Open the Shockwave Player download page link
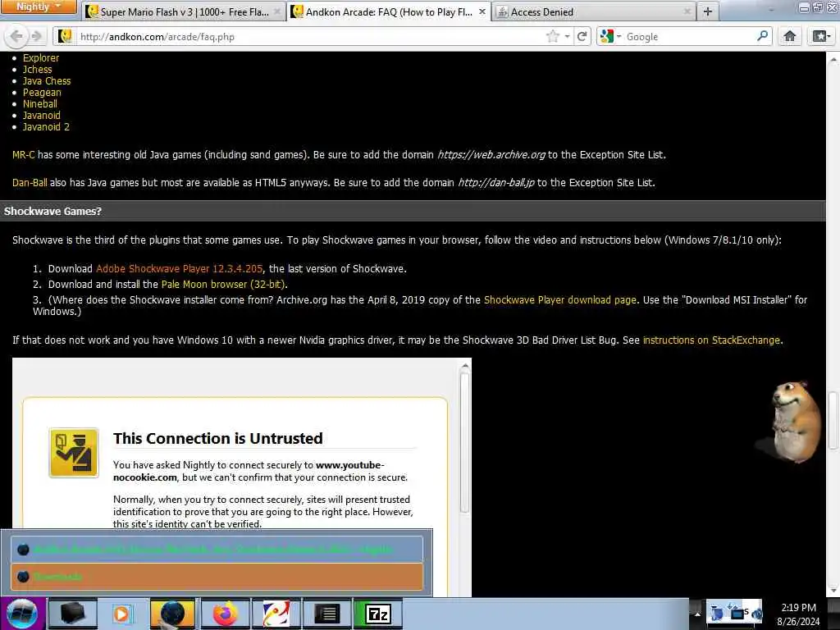 coord(559,300)
